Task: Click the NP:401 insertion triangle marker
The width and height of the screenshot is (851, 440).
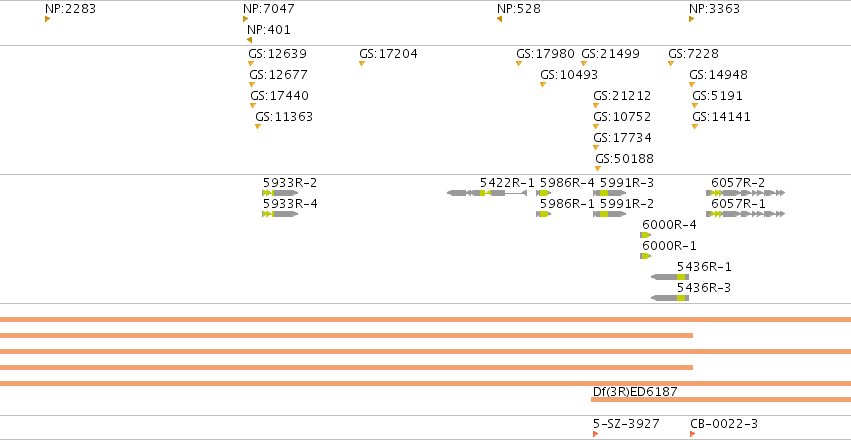Action: point(250,40)
